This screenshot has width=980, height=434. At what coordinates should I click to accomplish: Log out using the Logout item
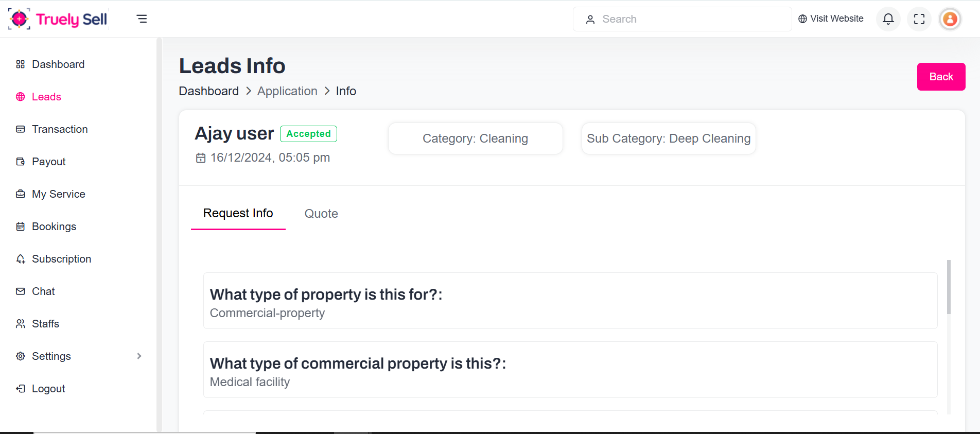[x=48, y=389]
